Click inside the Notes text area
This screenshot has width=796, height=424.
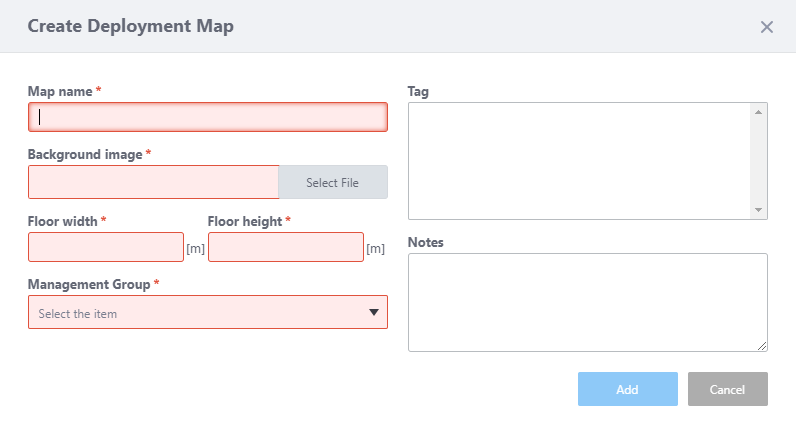tap(587, 302)
